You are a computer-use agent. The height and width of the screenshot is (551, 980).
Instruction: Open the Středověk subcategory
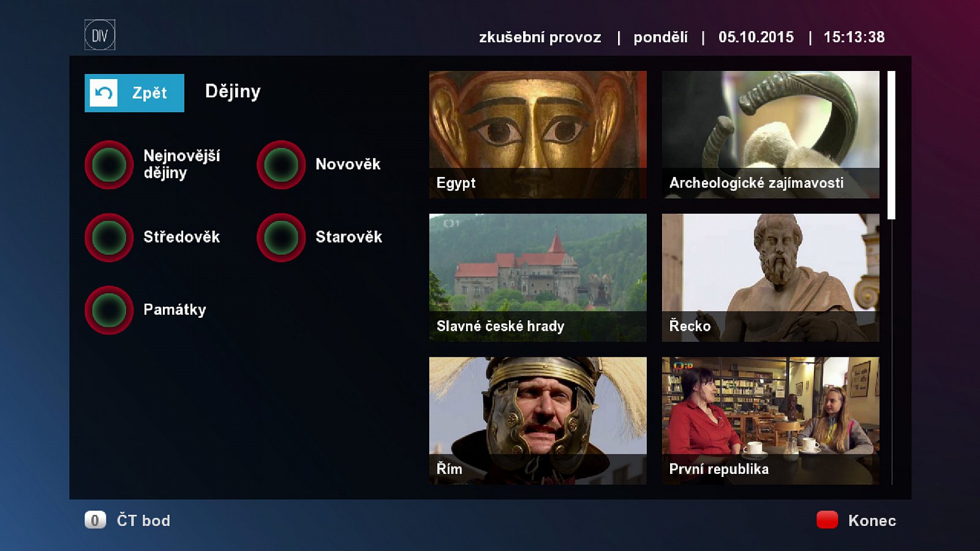pyautogui.click(x=182, y=238)
